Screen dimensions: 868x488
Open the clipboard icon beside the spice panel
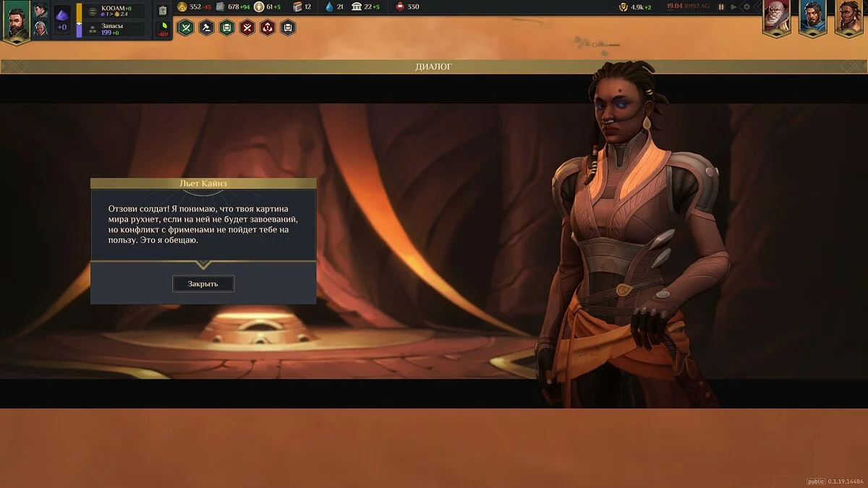(x=163, y=11)
